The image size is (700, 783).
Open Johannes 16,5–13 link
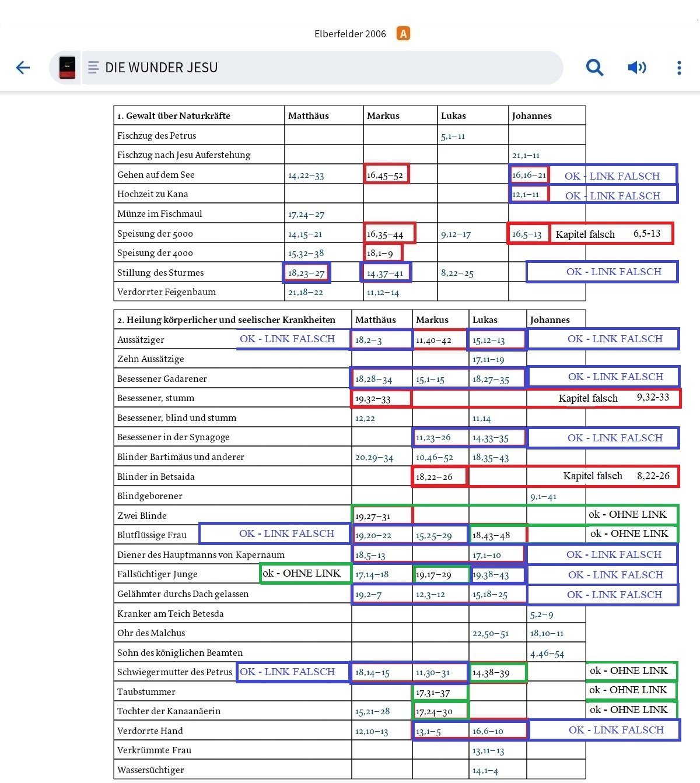[x=527, y=234]
